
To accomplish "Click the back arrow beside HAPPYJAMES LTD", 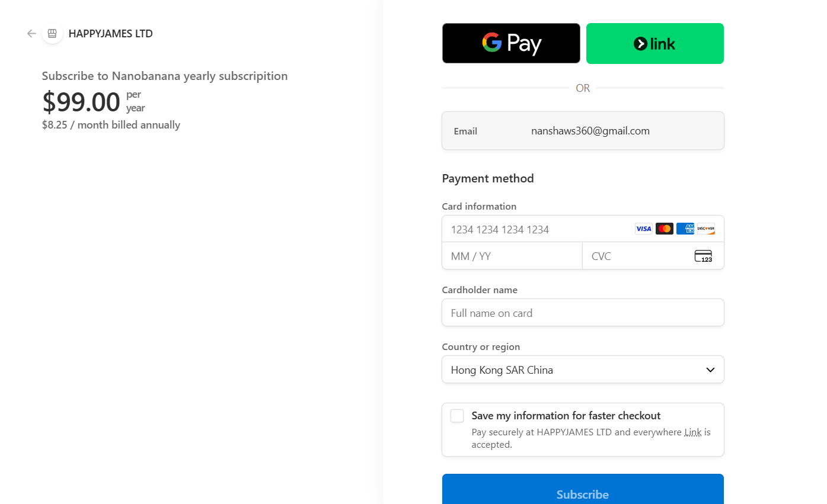I will (31, 34).
